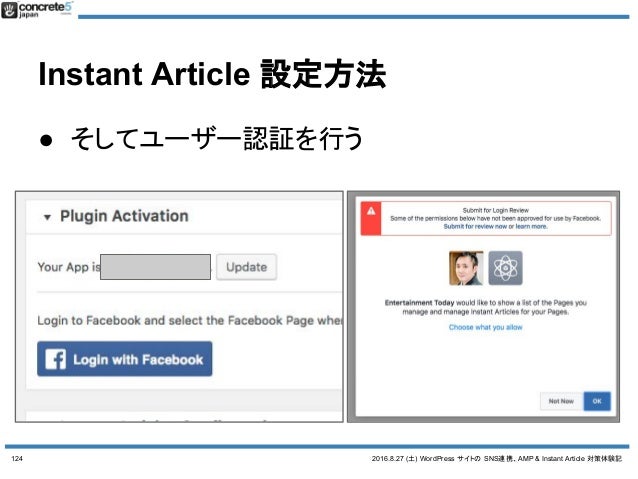
Task: Click the Login to Facebook instruction text
Action: (190, 321)
